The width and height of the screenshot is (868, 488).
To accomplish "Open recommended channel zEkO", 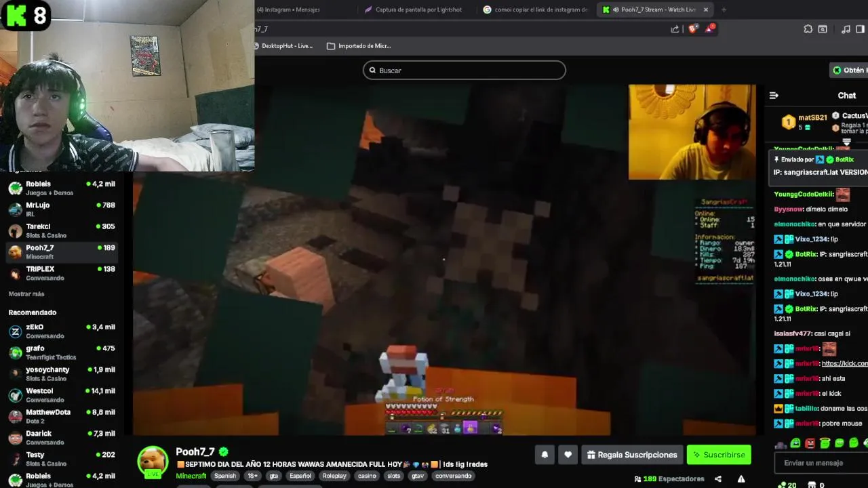I will [x=62, y=331].
